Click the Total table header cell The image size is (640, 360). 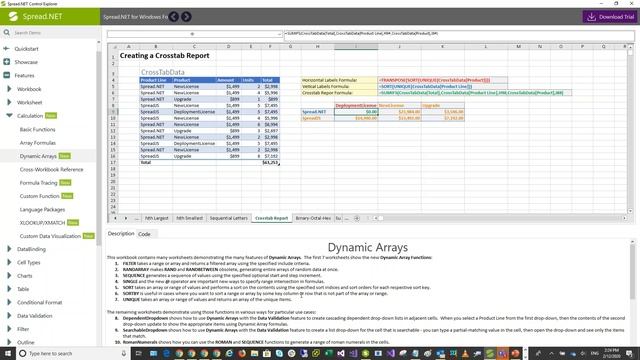click(270, 80)
